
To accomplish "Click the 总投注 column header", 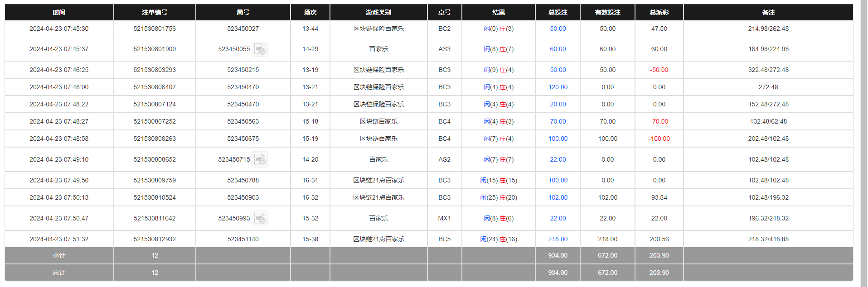I will 558,12.
